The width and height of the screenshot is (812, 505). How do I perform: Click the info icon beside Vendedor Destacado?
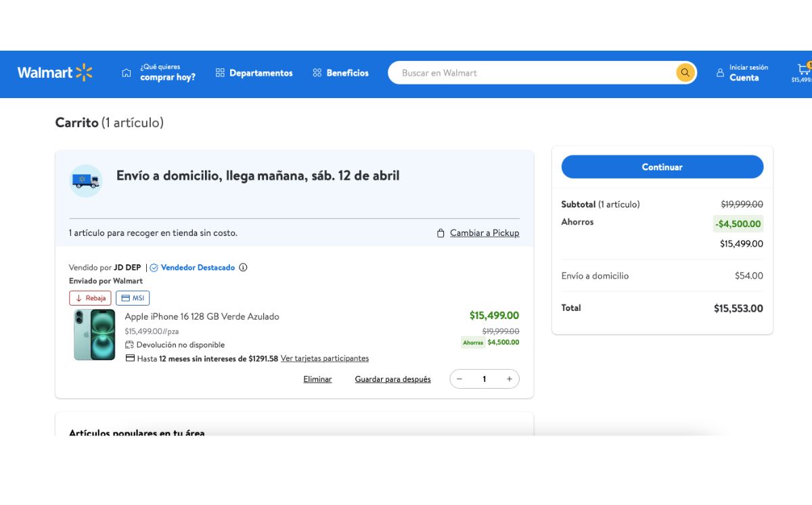coord(244,268)
